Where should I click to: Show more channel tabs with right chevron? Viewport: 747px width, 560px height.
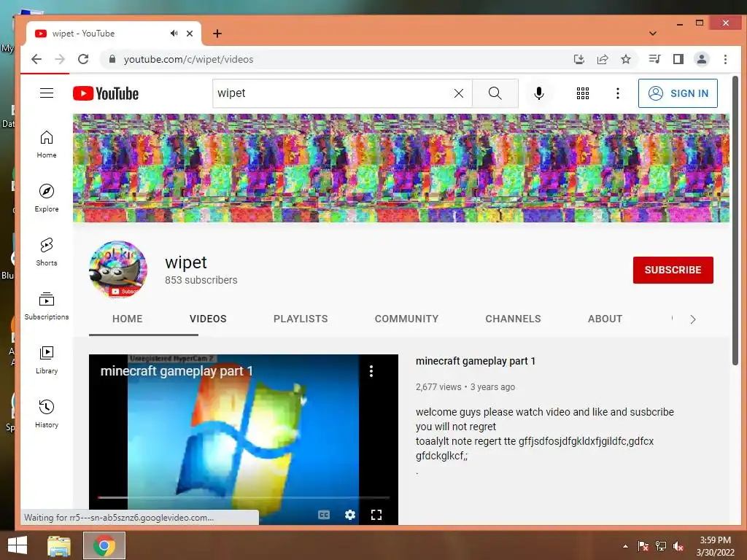coord(693,319)
